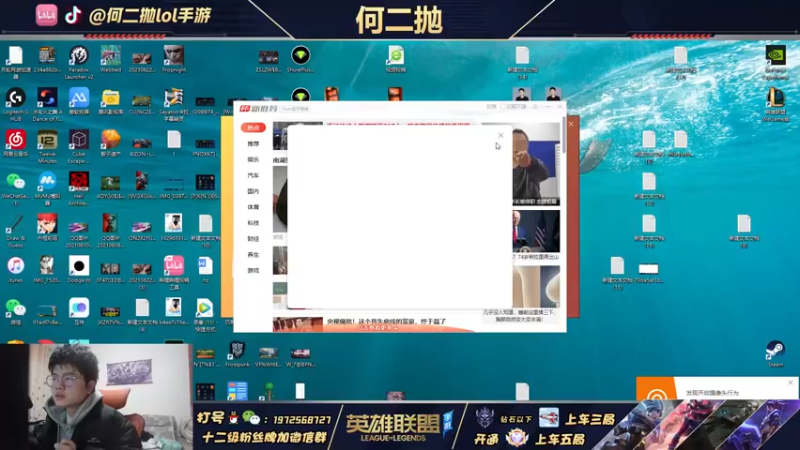Switch to the 国内 news category

click(x=253, y=191)
